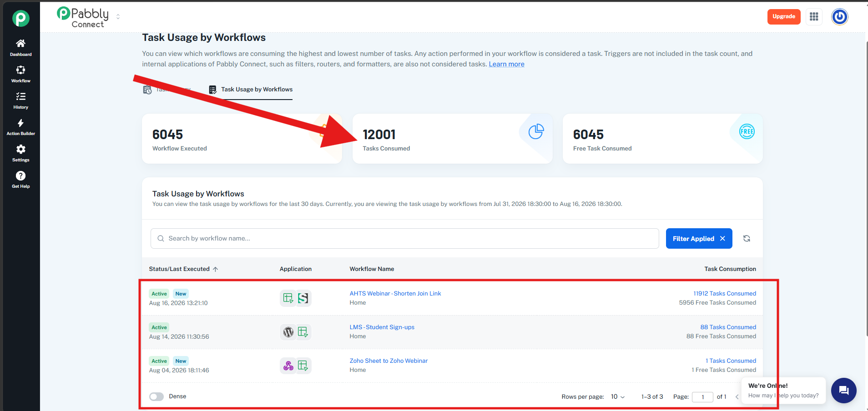This screenshot has height=411, width=868.
Task: Select the Task Usage by Workflows tab
Action: click(251, 90)
